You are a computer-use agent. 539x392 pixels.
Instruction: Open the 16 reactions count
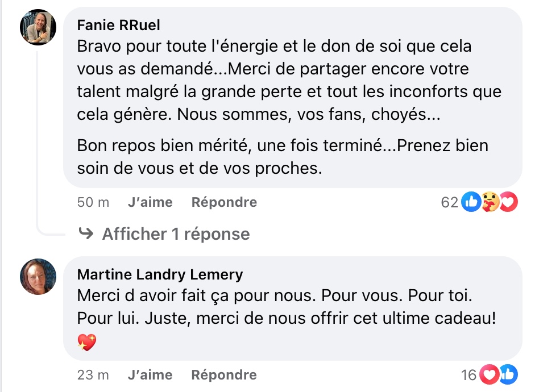pyautogui.click(x=468, y=375)
